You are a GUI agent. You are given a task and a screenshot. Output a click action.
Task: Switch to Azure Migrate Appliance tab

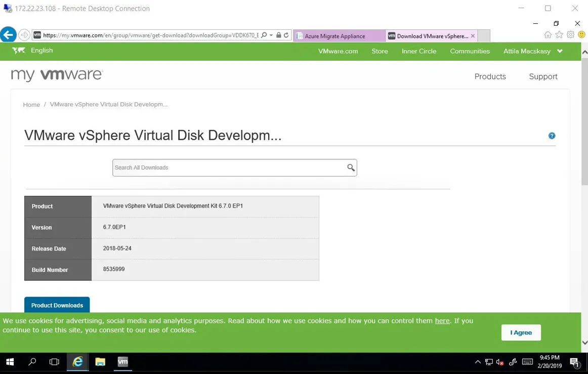click(x=339, y=36)
